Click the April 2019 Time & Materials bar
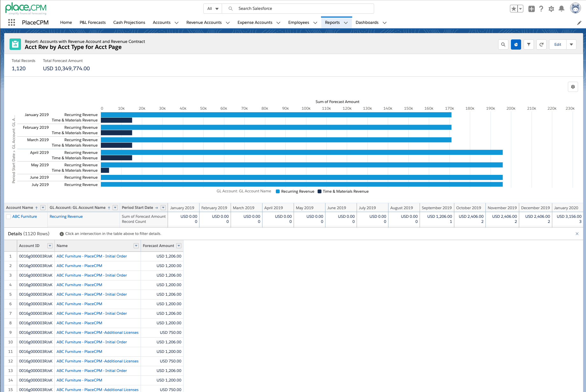Viewport: 586px width, 392px height. tap(116, 158)
